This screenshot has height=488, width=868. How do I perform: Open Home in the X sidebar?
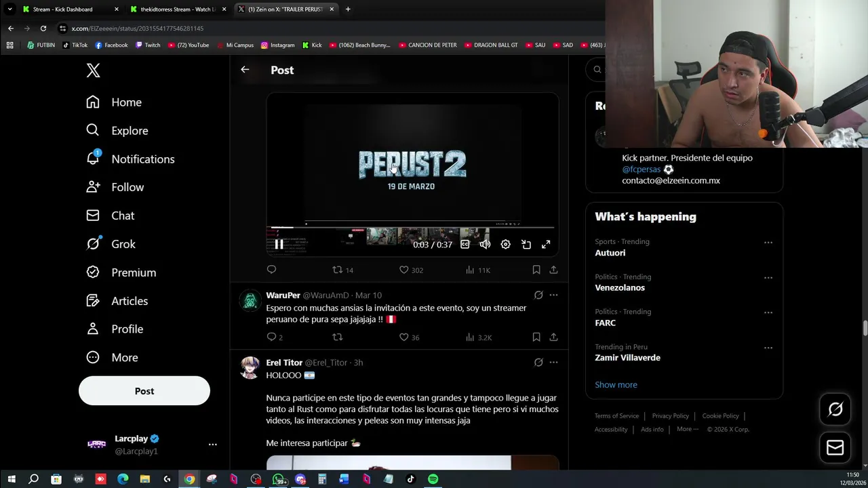pos(114,102)
